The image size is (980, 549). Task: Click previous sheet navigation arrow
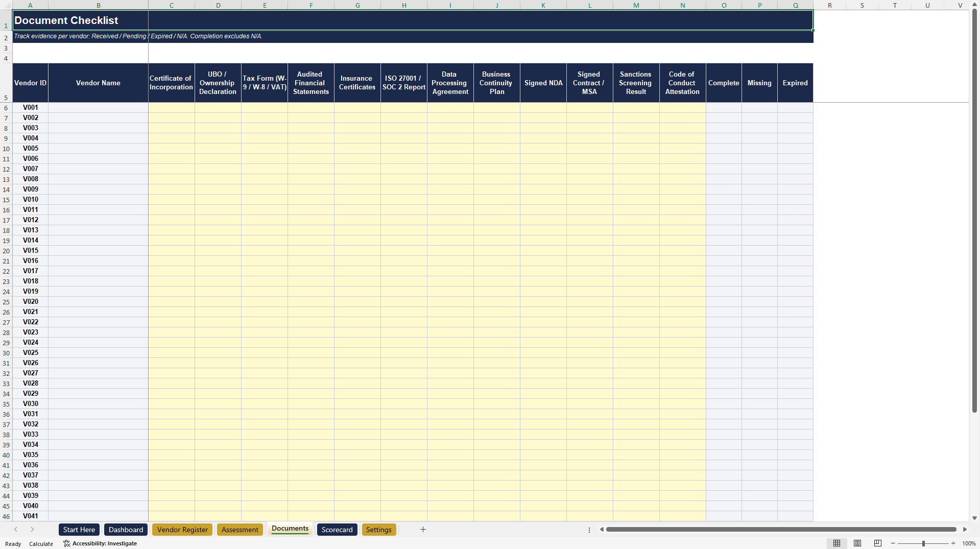pos(16,530)
